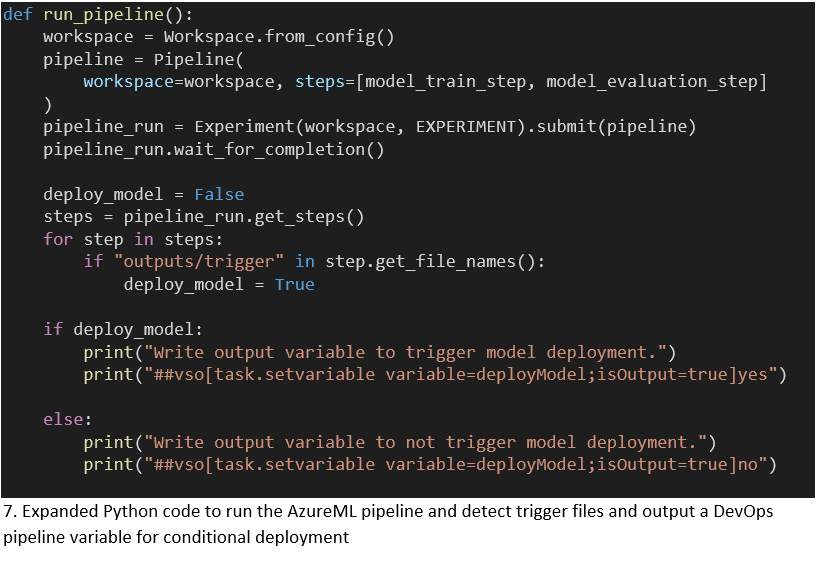Screen dimensions: 840x579
Task: Click setvariable line ending with yes
Action: point(435,374)
